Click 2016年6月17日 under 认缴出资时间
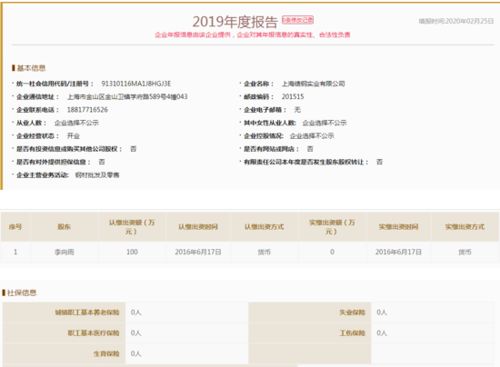This screenshot has width=500, height=367. click(198, 252)
